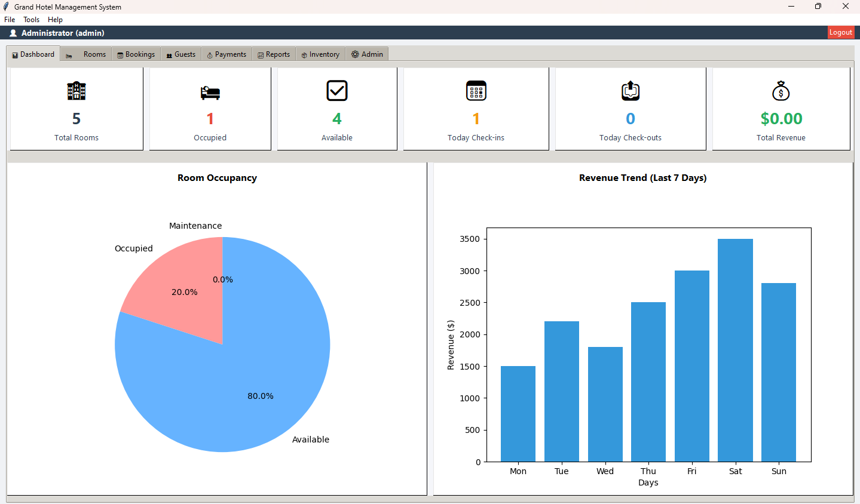Open the Tools menu

[x=31, y=20]
